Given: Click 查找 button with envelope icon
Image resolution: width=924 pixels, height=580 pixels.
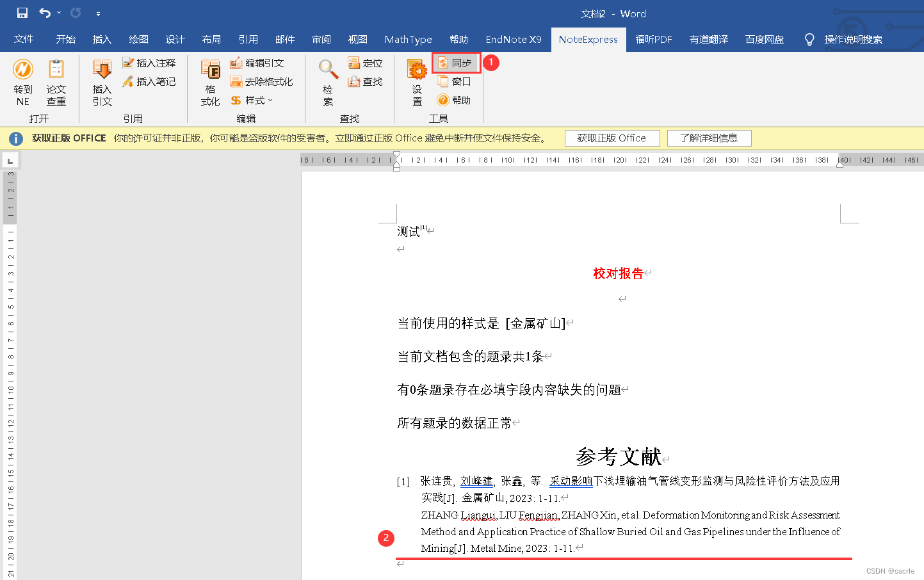Looking at the screenshot, I should pyautogui.click(x=366, y=81).
